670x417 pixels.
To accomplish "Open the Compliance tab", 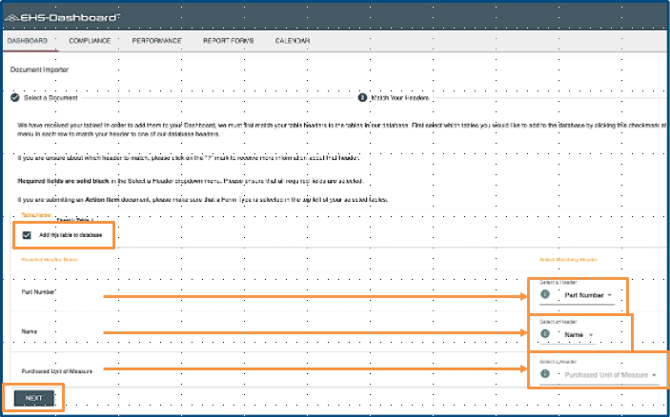I will (x=89, y=40).
